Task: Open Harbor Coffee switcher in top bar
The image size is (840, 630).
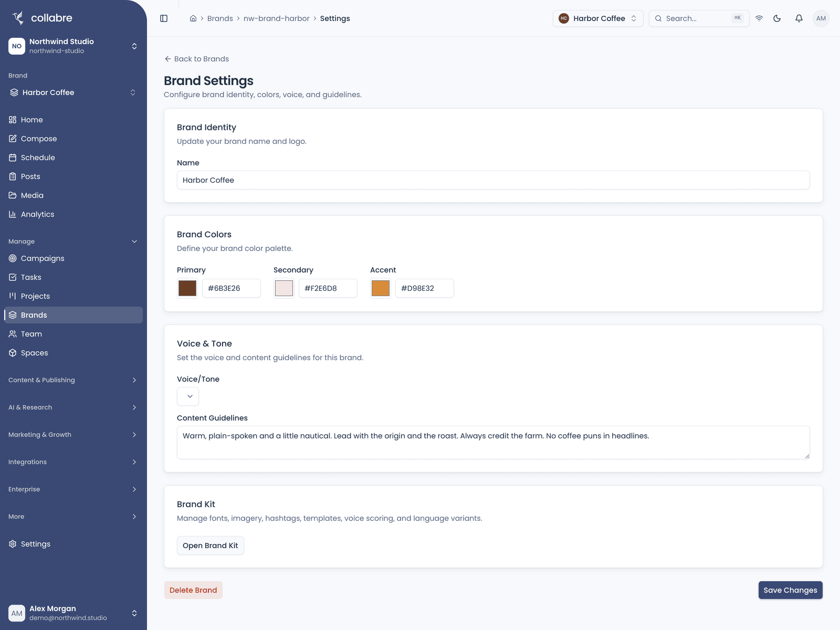Action: click(x=598, y=18)
